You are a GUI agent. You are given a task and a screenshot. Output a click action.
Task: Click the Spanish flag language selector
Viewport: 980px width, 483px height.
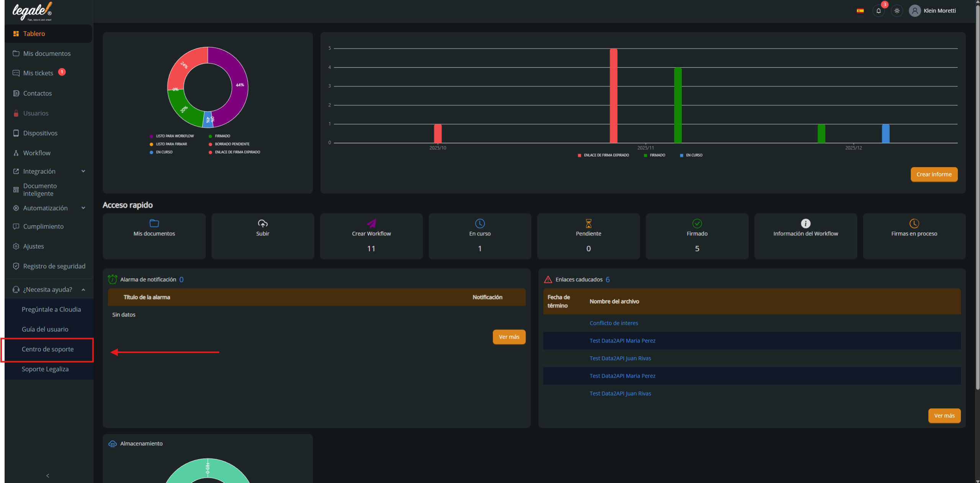tap(860, 11)
